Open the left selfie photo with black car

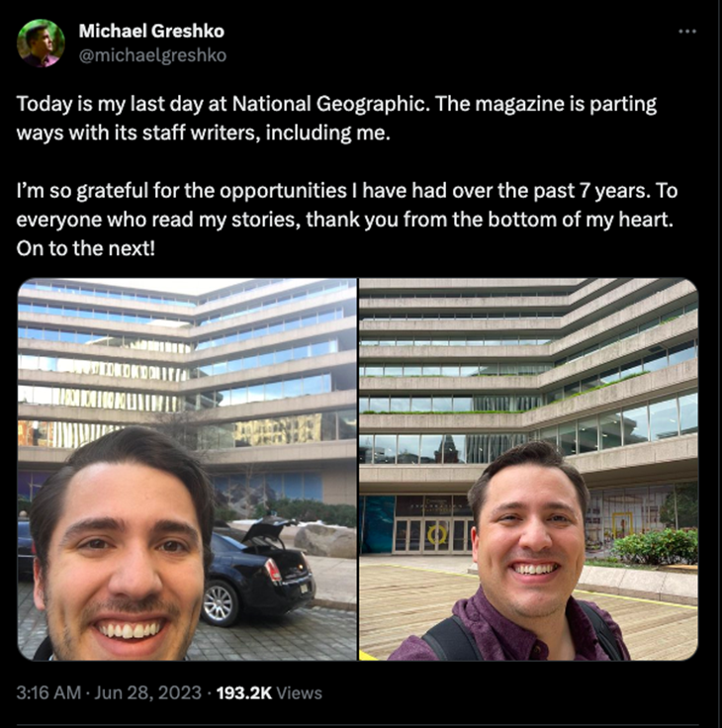[x=187, y=469]
